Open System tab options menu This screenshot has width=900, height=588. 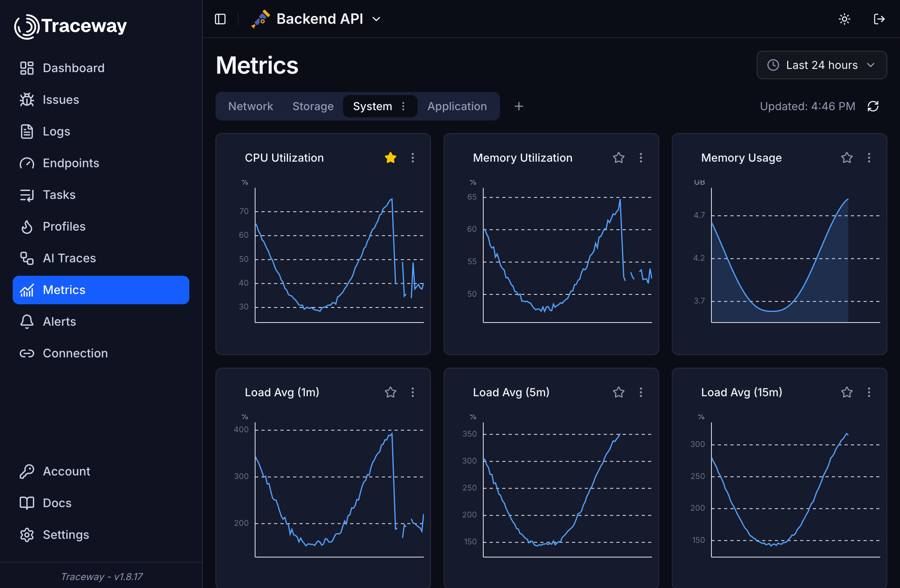tap(403, 106)
